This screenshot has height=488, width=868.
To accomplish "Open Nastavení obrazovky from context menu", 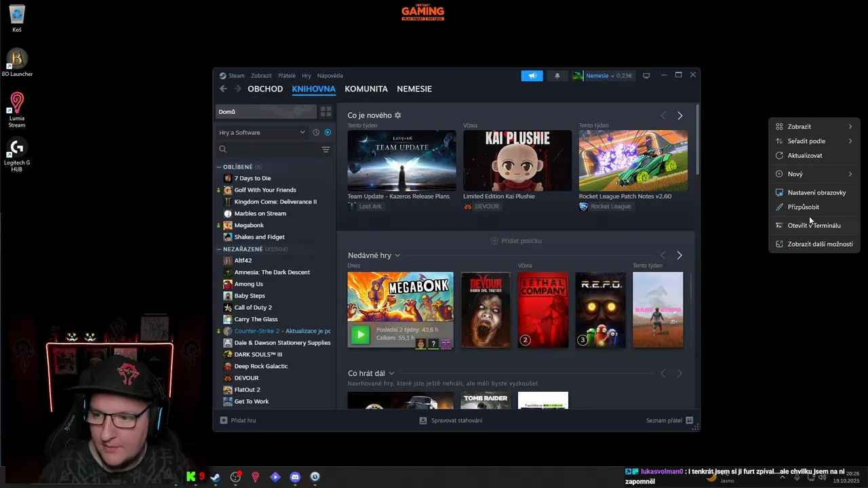I will (814, 192).
